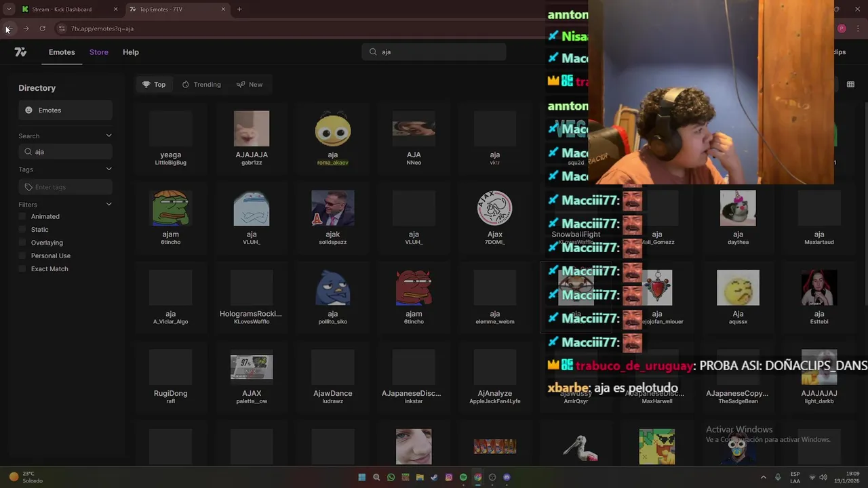The image size is (868, 488).
Task: Enable the Exact Match filter checkbox
Action: pyautogui.click(x=22, y=269)
